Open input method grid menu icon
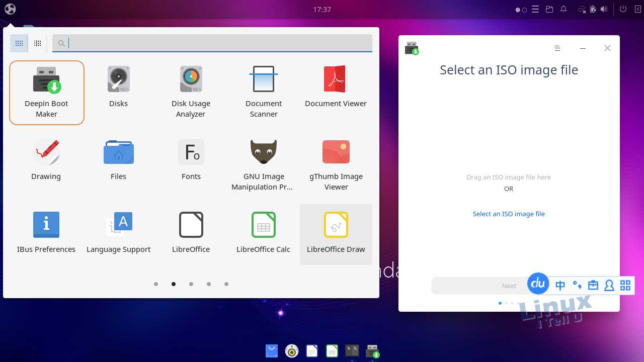This screenshot has width=644, height=362. (625, 286)
